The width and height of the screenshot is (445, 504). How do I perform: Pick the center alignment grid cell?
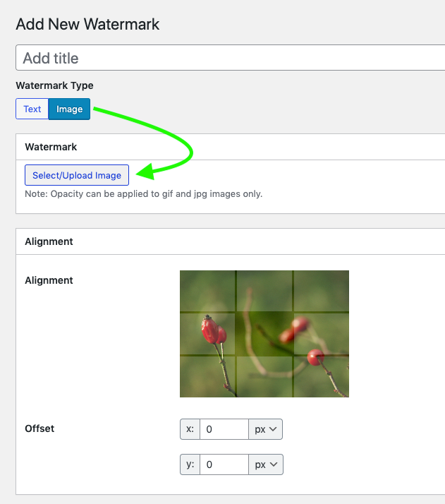tap(264, 334)
